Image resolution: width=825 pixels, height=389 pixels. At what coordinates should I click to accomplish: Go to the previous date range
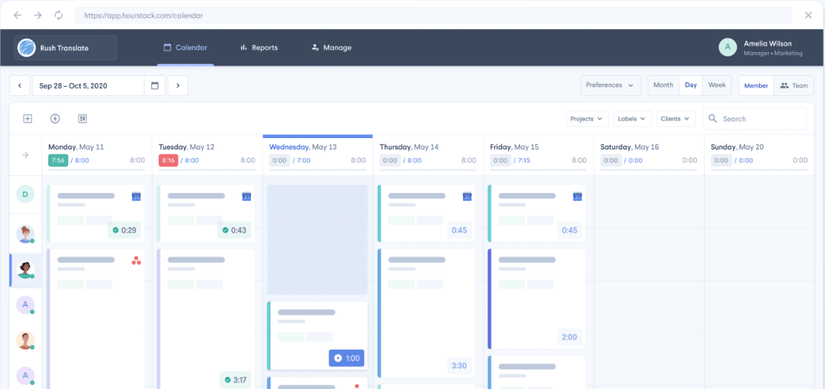pos(19,85)
